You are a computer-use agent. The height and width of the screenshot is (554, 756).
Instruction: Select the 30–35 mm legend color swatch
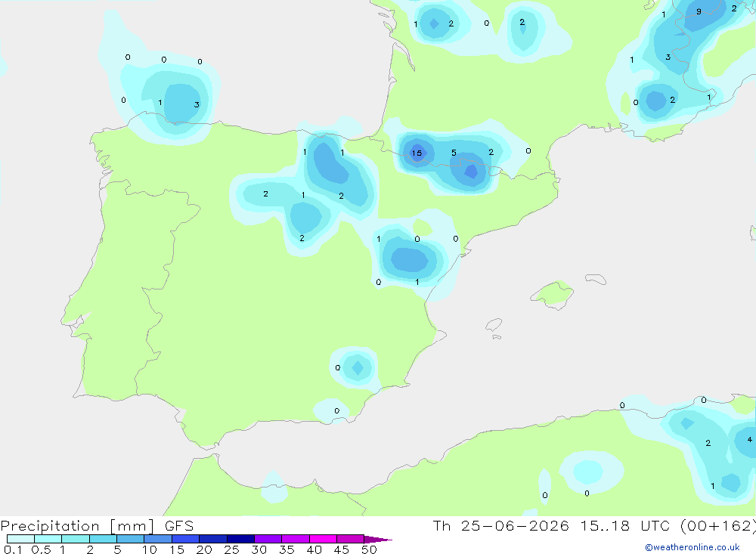point(268,539)
